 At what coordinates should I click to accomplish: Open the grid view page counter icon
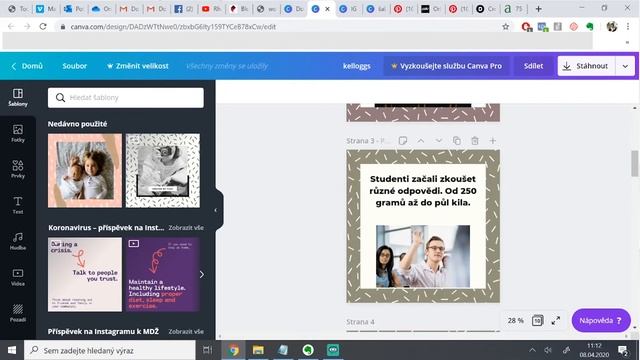(538, 321)
